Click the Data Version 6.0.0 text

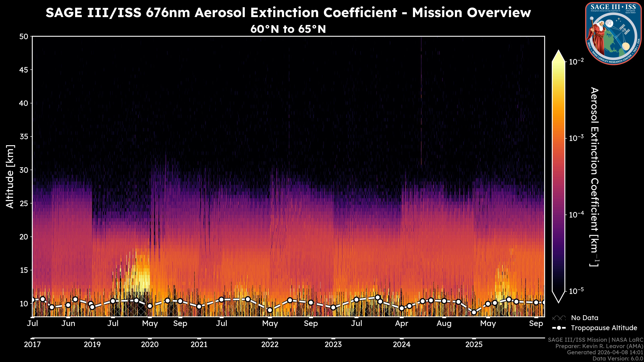tap(618, 358)
